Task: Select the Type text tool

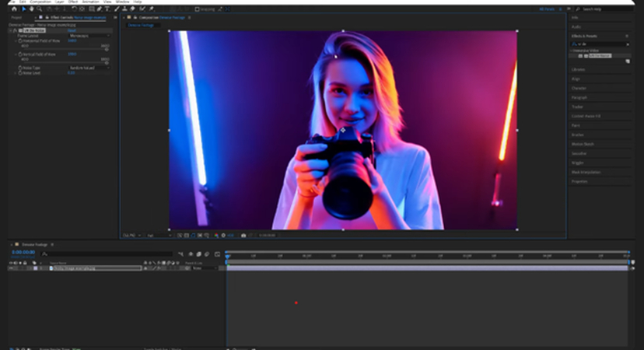Action: (107, 9)
